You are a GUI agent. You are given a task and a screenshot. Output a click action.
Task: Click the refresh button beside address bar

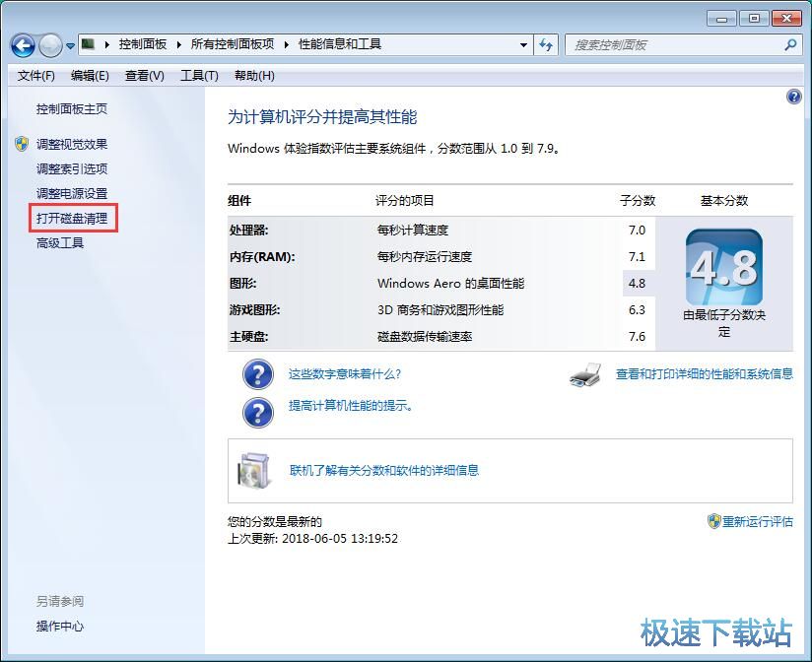[546, 45]
